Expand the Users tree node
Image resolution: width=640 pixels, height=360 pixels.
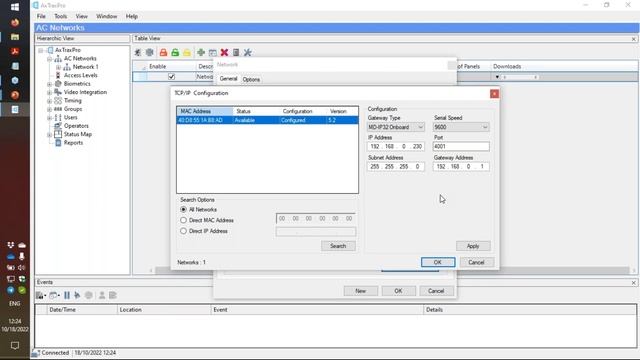click(49, 118)
